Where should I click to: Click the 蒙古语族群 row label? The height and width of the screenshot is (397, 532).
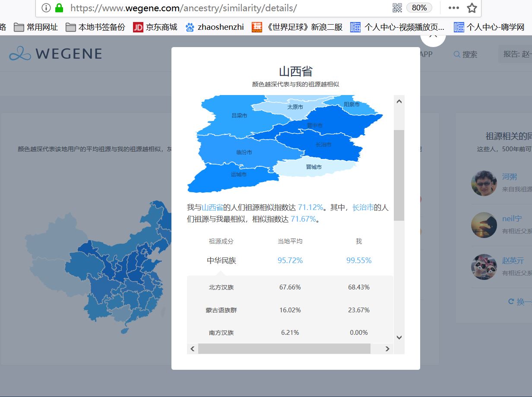tap(221, 310)
